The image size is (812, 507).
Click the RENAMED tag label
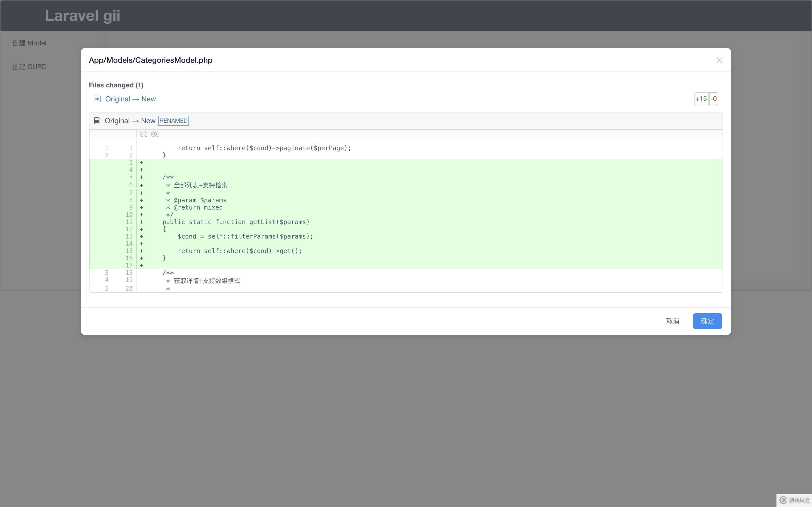pos(173,121)
